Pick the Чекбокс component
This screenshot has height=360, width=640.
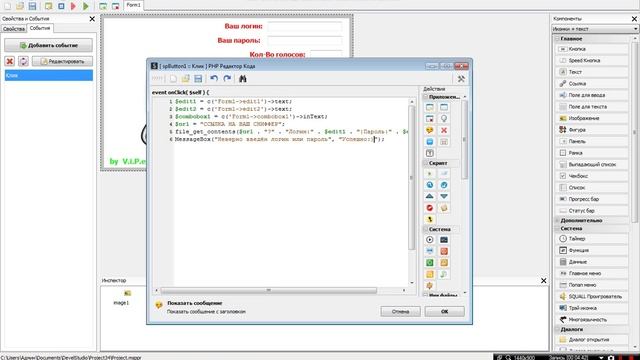point(592,176)
